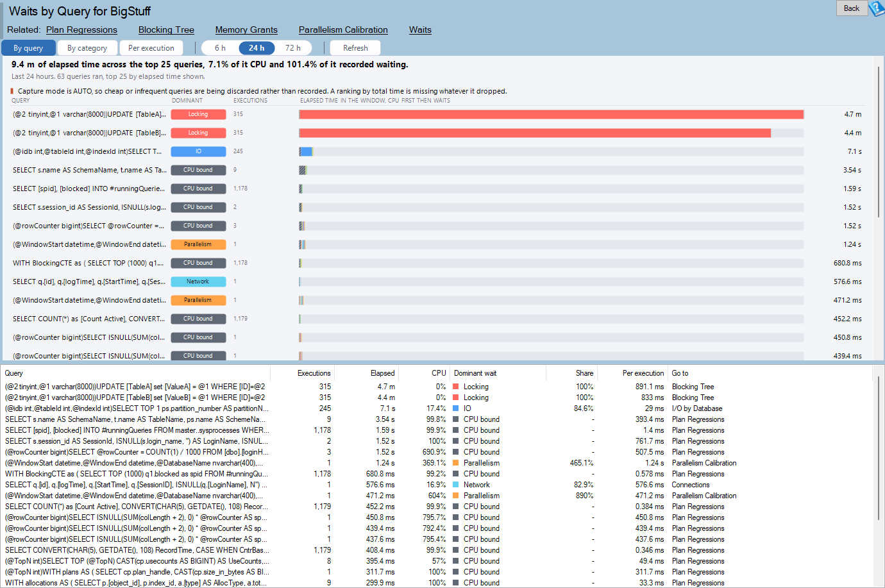This screenshot has height=588, width=885.
Task: Open the Plan Regressions related link
Action: point(81,29)
